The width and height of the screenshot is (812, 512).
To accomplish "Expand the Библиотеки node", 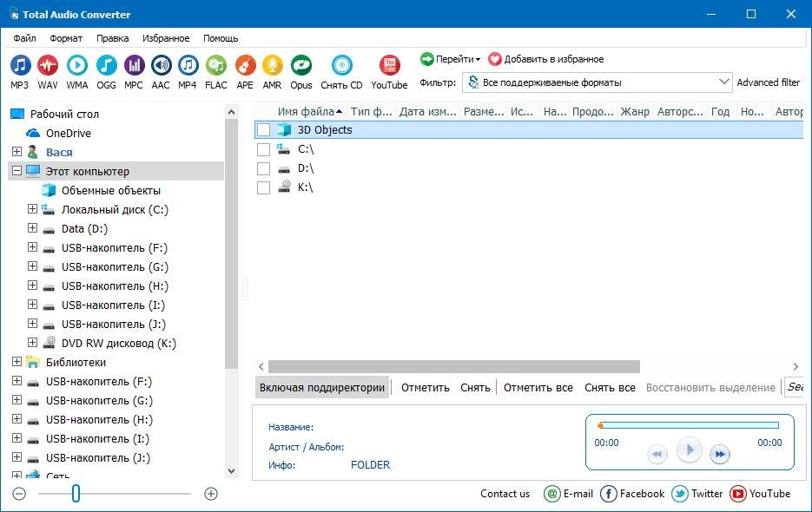I will pos(17,361).
